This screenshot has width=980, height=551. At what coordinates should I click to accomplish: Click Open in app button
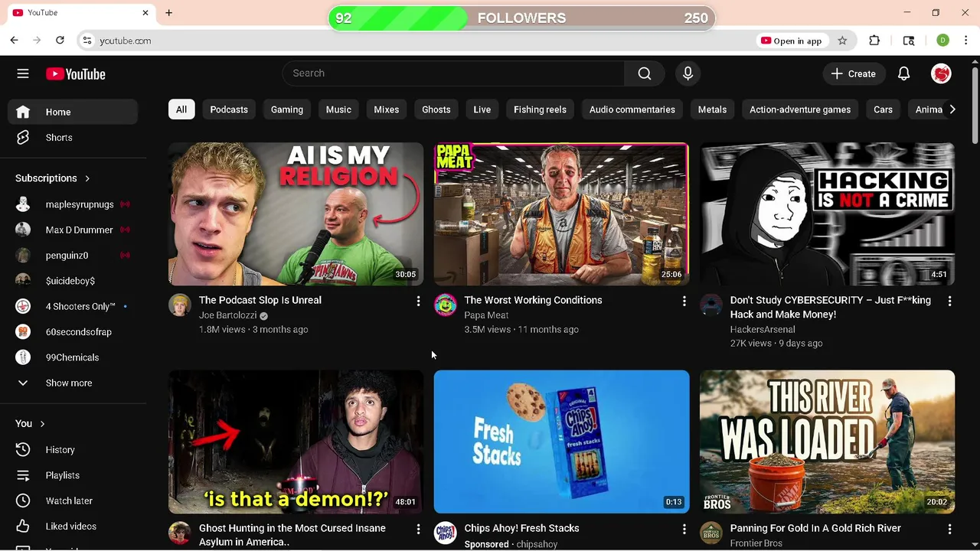(x=792, y=41)
